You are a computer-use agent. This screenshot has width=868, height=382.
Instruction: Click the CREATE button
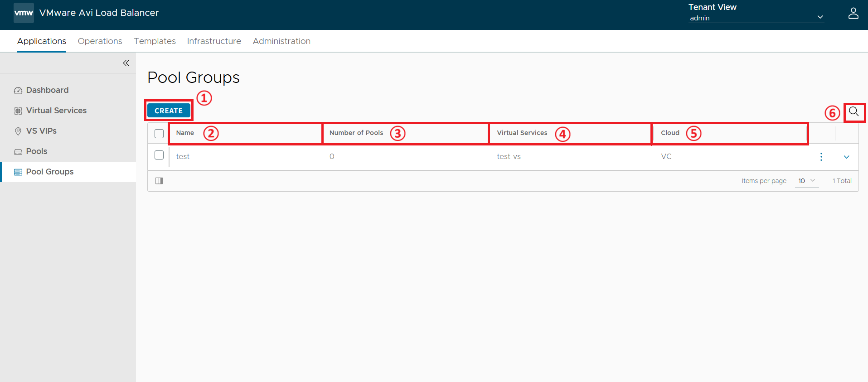point(169,111)
